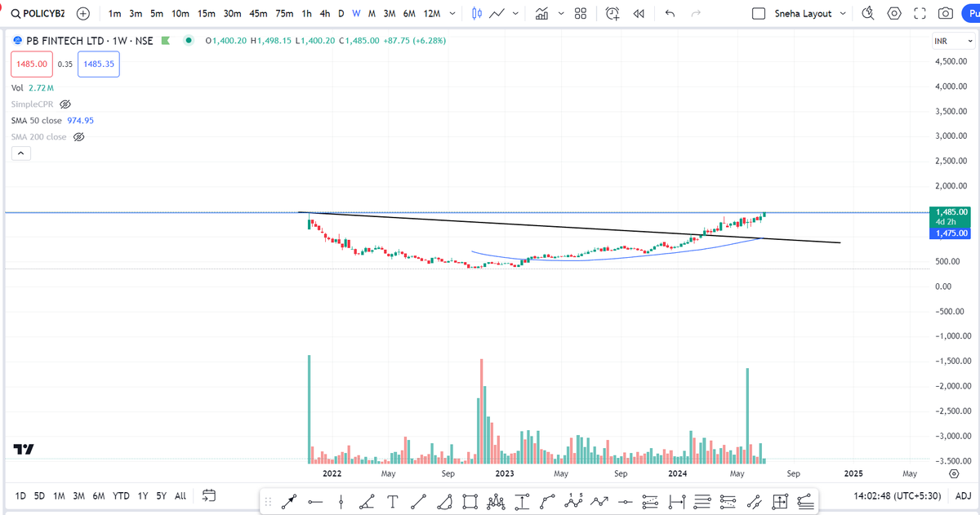Select the W weekly timeframe
Screen dimensions: 980x515
tap(356, 14)
